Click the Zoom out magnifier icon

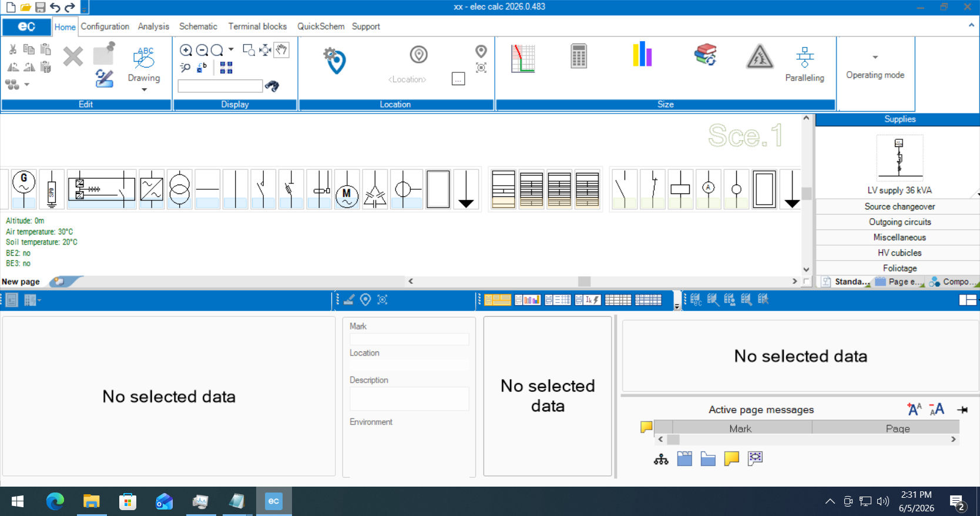[202, 51]
